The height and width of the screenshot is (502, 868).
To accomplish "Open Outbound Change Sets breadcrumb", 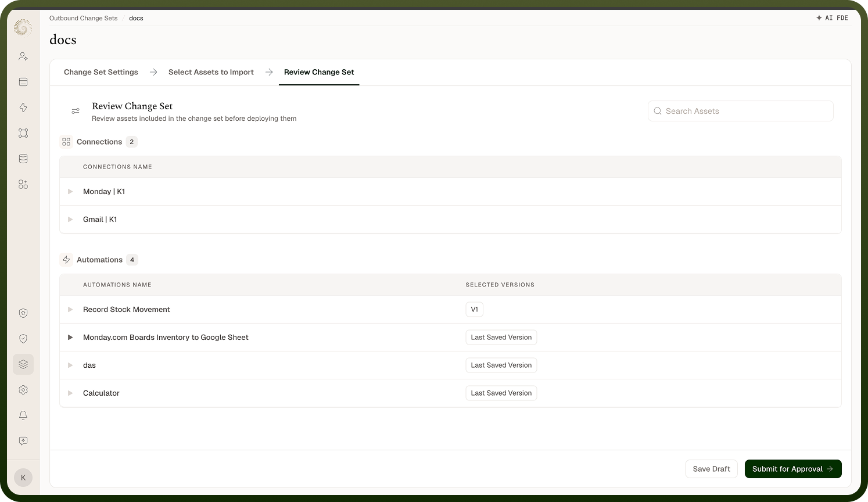I will 83,18.
